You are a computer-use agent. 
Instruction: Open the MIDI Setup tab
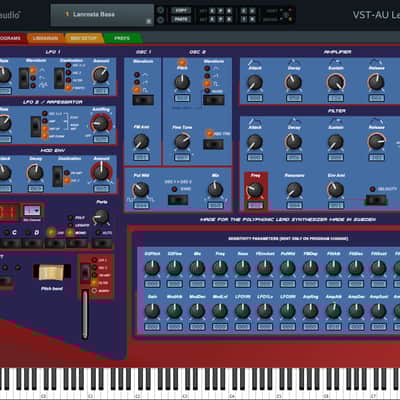[x=84, y=38]
